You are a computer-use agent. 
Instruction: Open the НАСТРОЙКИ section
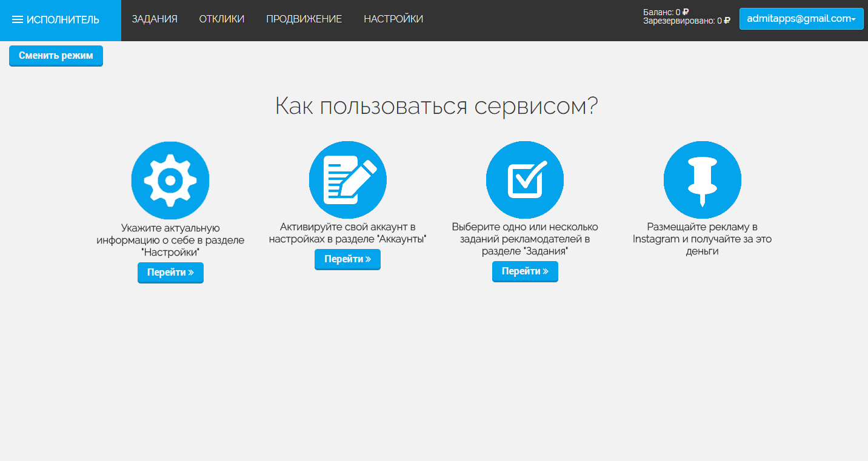tap(393, 19)
